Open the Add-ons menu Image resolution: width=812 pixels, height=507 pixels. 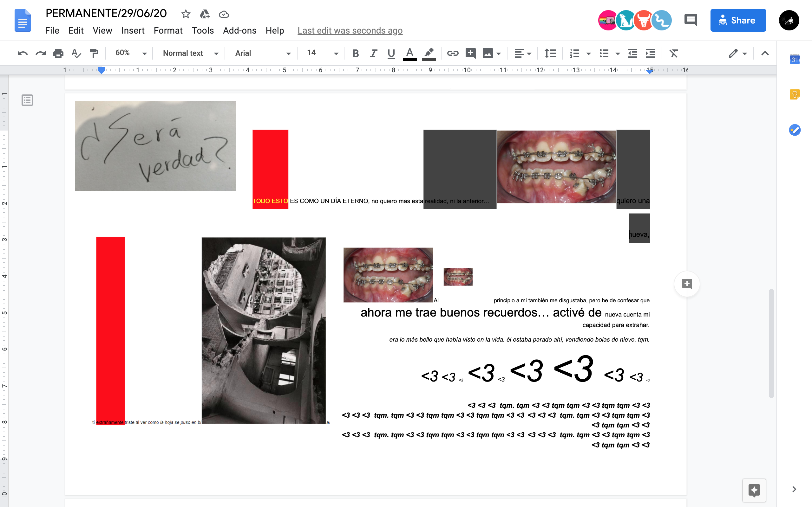click(x=239, y=30)
